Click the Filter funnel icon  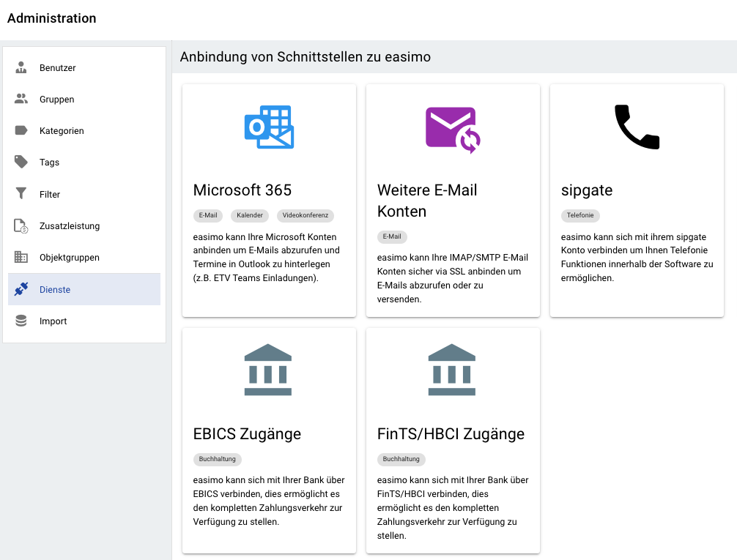pos(21,193)
